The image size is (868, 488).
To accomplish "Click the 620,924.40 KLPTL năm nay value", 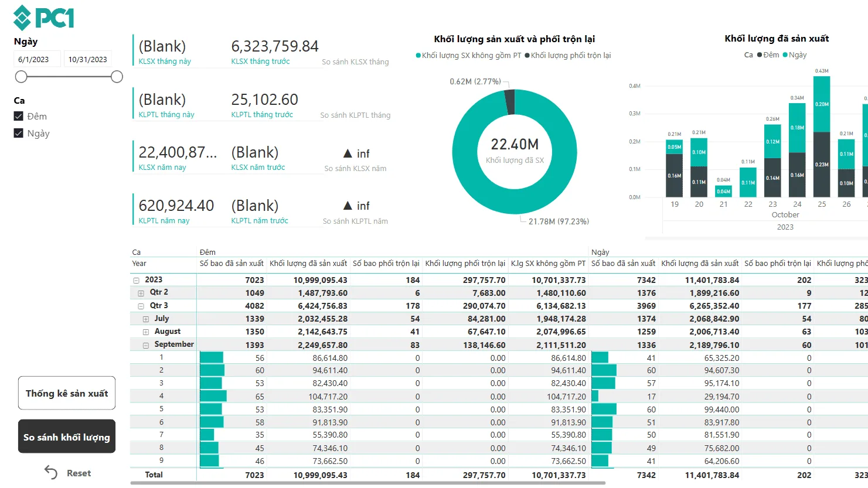I will (x=176, y=206).
